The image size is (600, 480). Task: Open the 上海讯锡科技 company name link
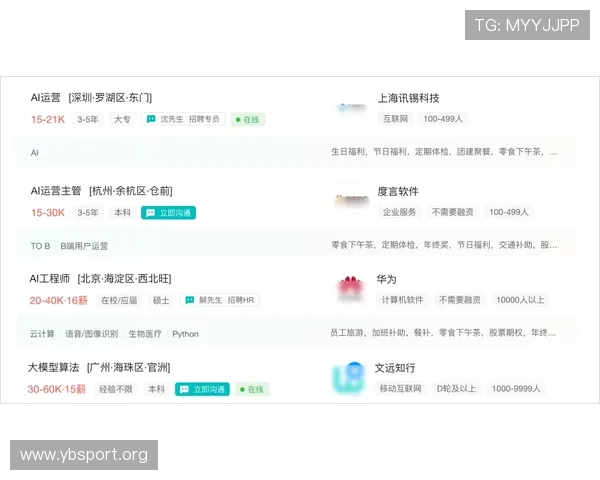point(408,98)
